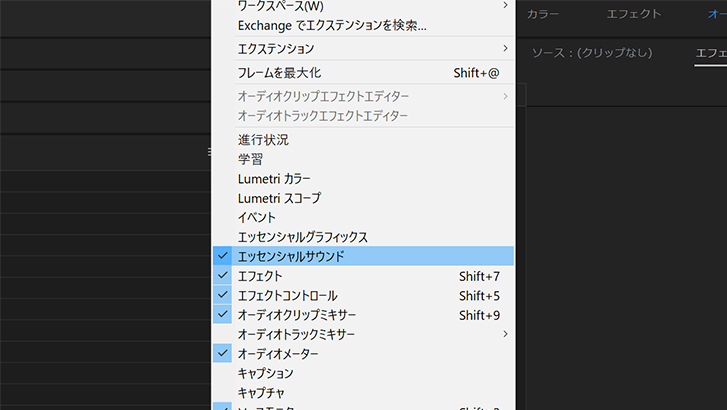Click Exchange でエクステンションを検索...

363,26
